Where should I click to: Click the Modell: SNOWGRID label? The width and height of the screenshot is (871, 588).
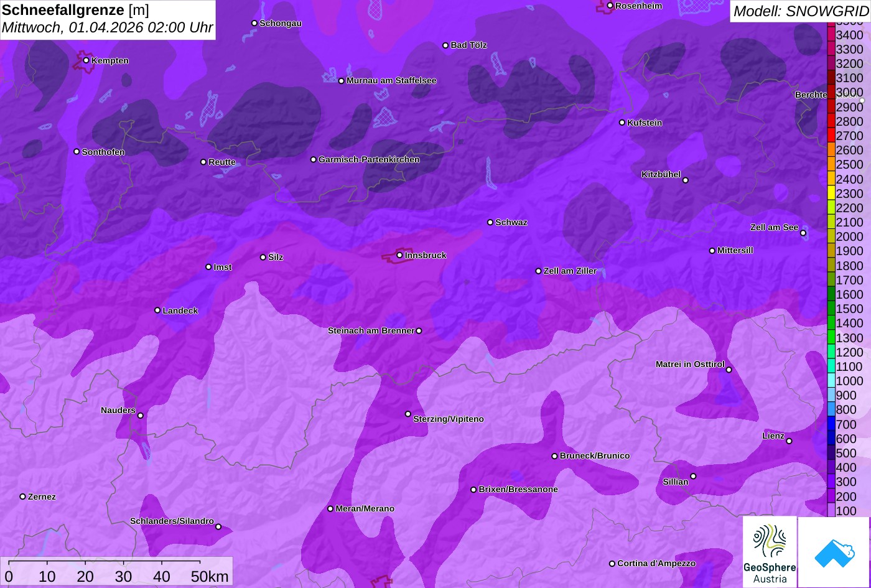point(800,11)
